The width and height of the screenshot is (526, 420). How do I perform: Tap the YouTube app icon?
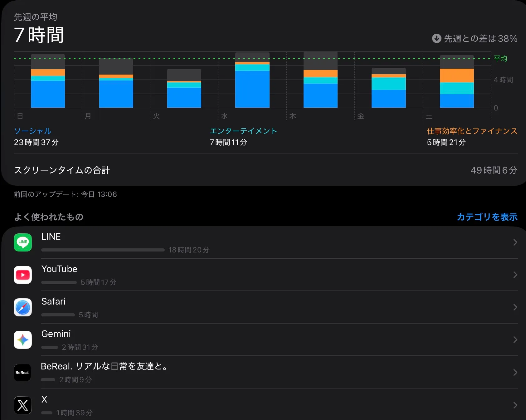pos(23,275)
